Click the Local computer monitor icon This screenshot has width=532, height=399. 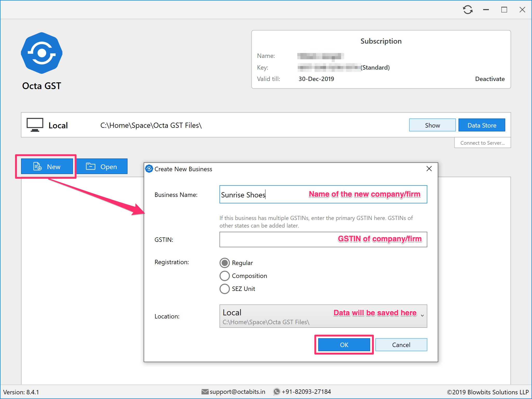point(35,125)
